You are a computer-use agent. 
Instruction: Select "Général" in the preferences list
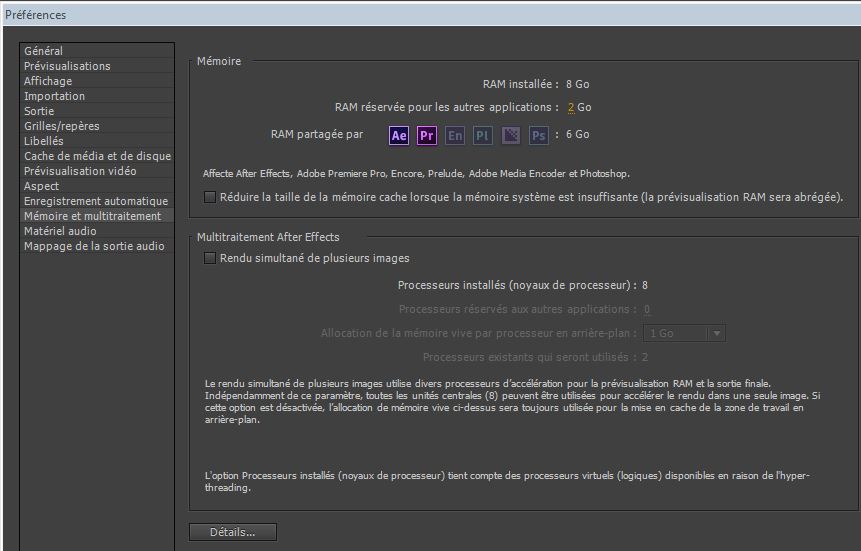click(43, 51)
